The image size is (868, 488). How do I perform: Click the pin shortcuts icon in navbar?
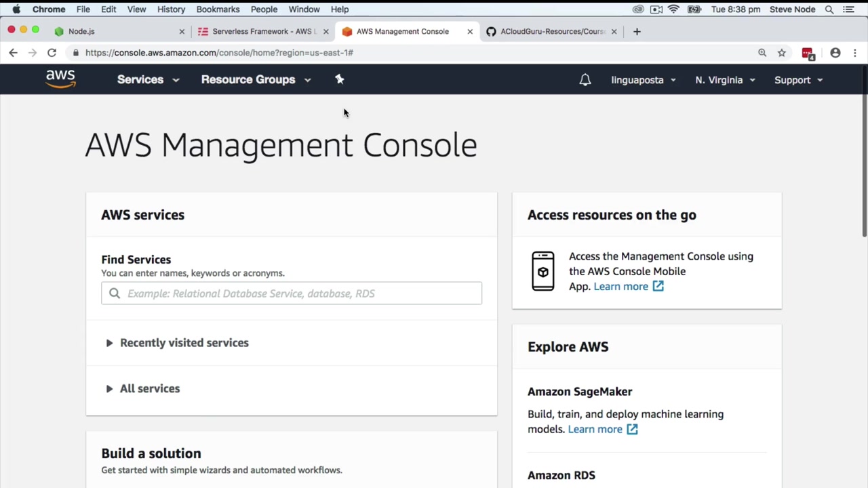(340, 79)
